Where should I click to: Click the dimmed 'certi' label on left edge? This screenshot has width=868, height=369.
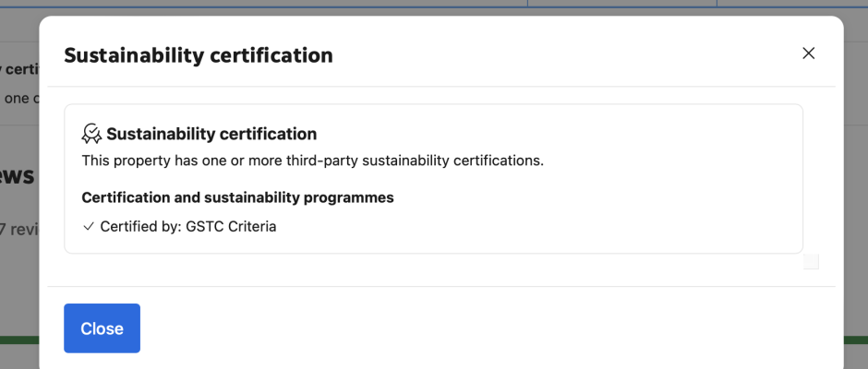click(20, 70)
